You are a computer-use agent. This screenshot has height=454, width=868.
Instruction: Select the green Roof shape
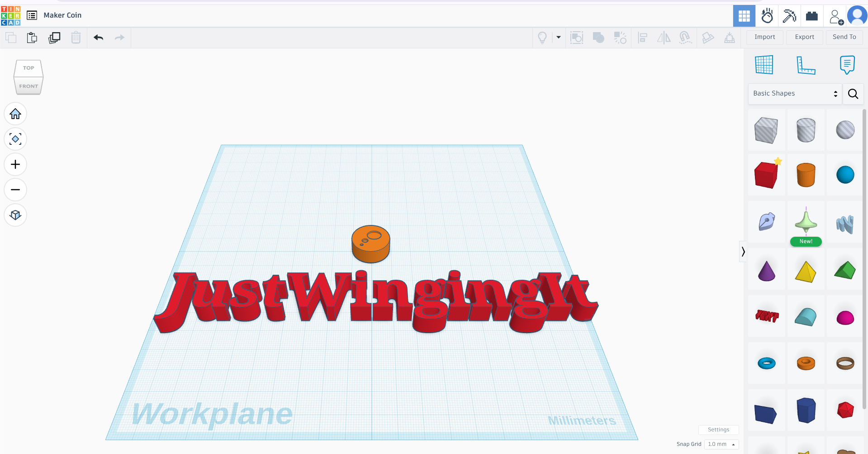click(845, 271)
